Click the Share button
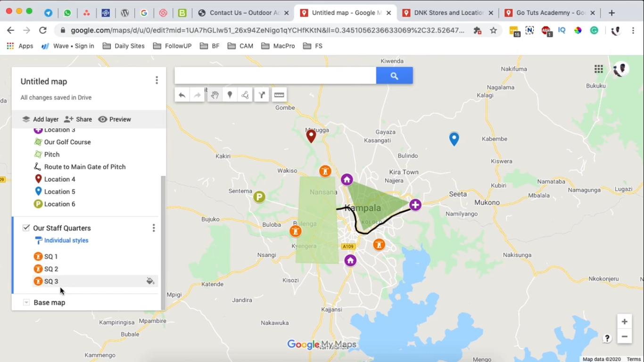The width and height of the screenshot is (644, 362). pos(78,119)
